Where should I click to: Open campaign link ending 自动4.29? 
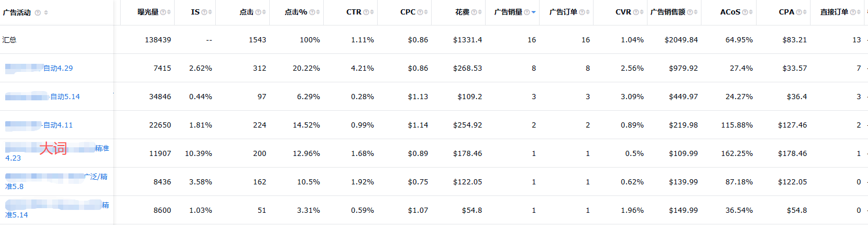click(39, 68)
